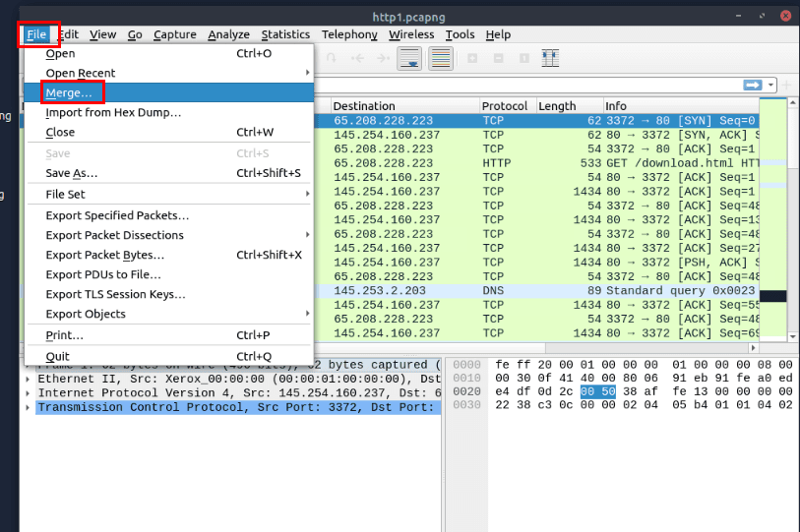The width and height of the screenshot is (800, 532).
Task: Select Merge… from the File menu
Action: pos(69,92)
